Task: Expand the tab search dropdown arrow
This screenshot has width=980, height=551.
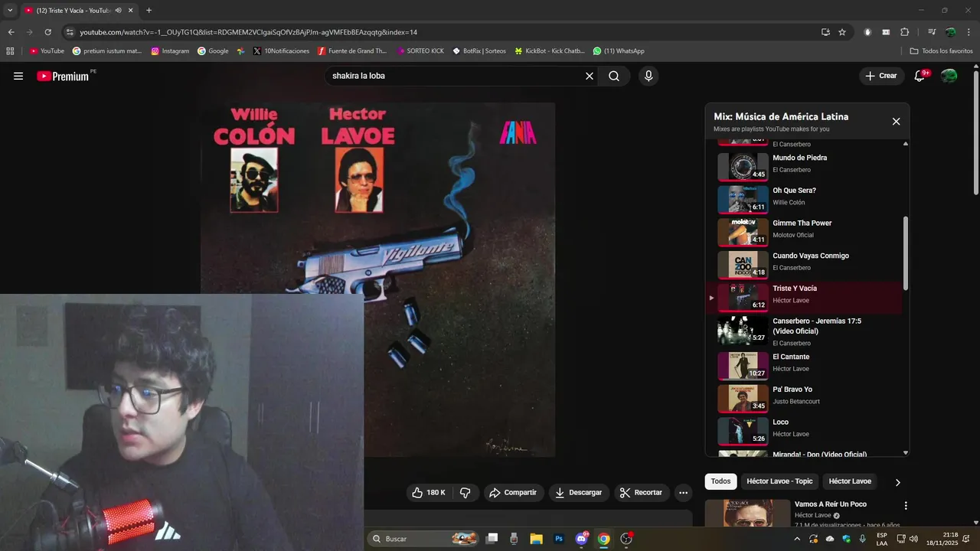Action: click(x=10, y=10)
